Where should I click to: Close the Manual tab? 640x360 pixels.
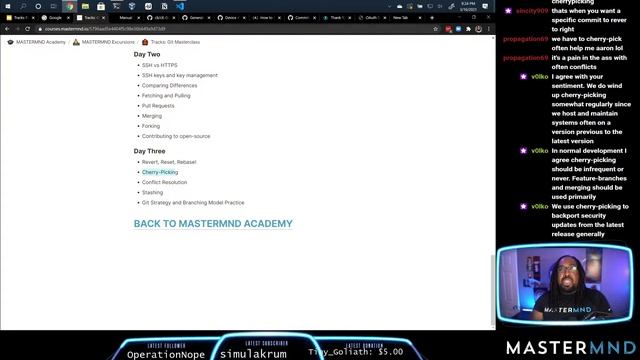click(138, 18)
